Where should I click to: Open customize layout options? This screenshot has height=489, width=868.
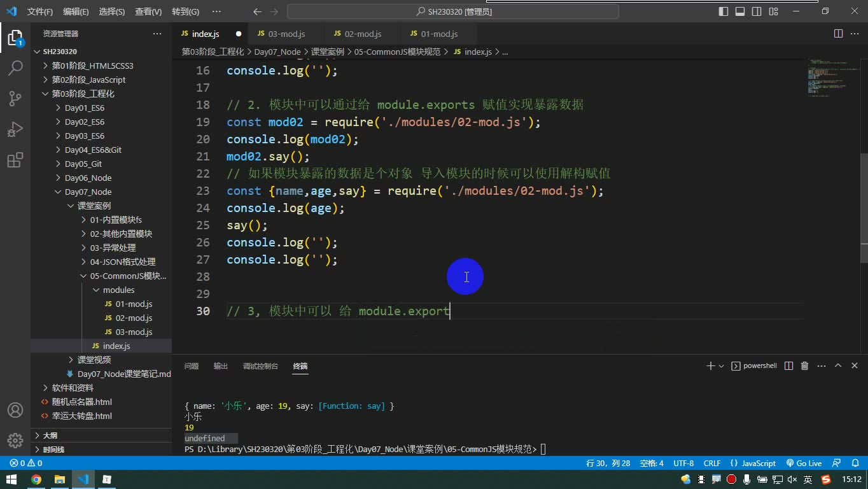[x=773, y=11]
